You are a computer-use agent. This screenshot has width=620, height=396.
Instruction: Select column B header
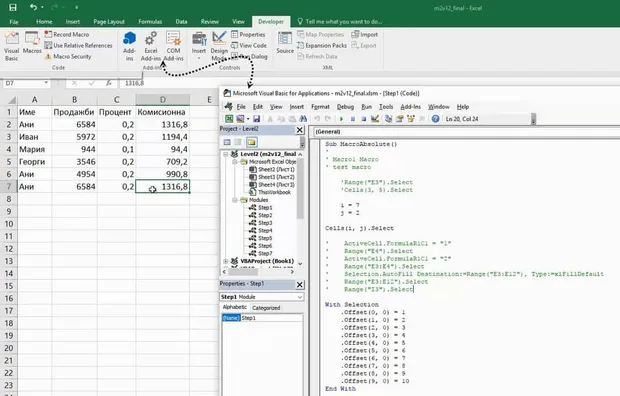click(x=74, y=100)
